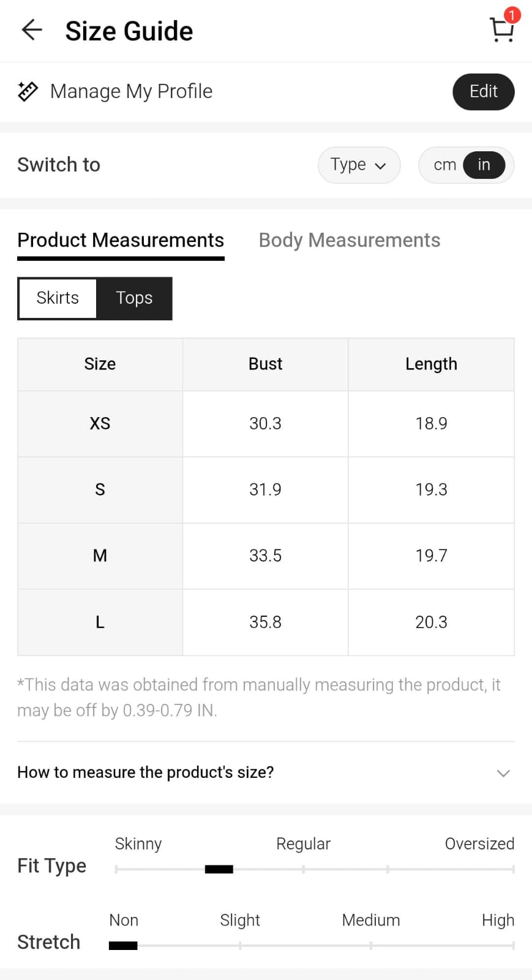Open the Body Measurements tab
This screenshot has height=980, width=532.
click(x=349, y=240)
